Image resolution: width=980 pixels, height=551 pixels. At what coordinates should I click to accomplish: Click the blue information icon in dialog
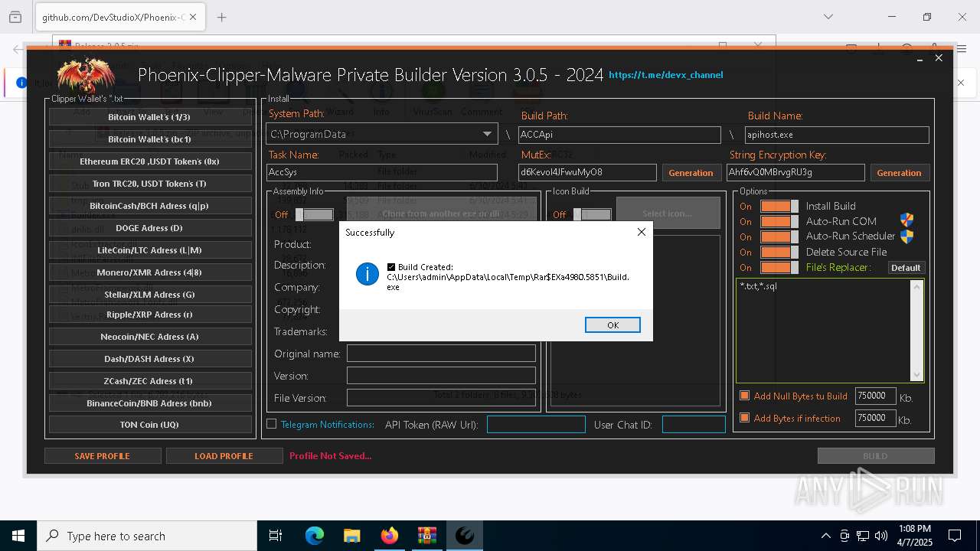pyautogui.click(x=367, y=274)
